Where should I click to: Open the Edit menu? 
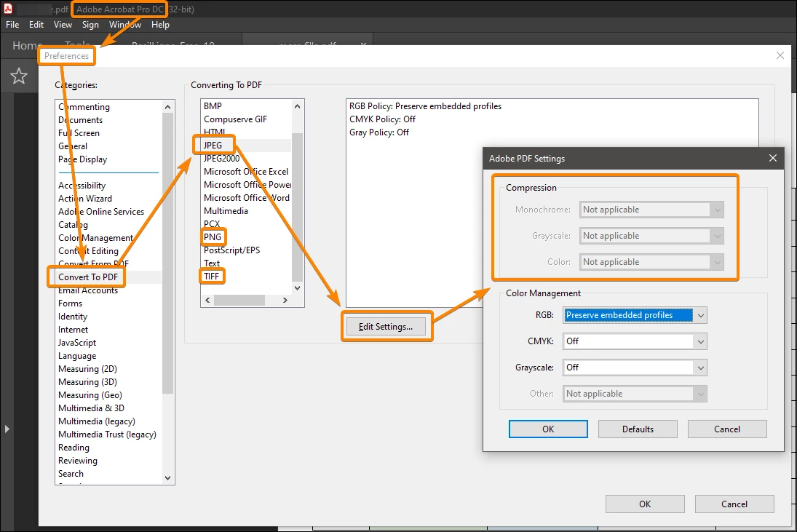(36, 25)
